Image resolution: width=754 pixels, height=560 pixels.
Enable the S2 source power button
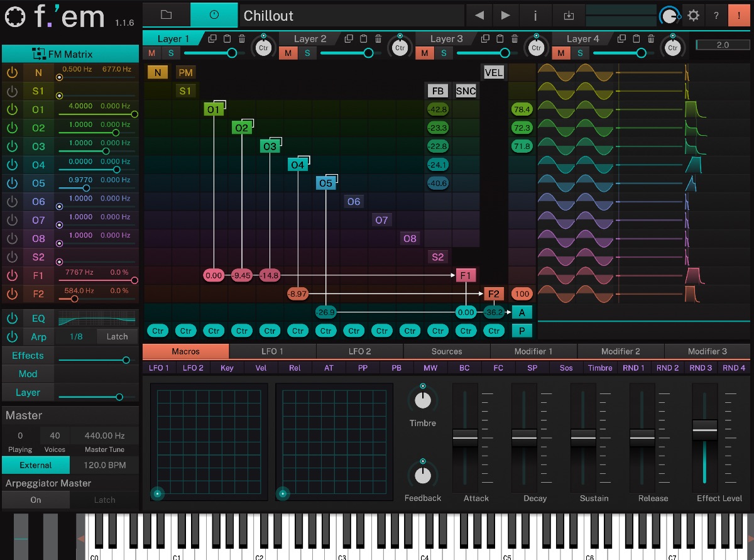[12, 257]
